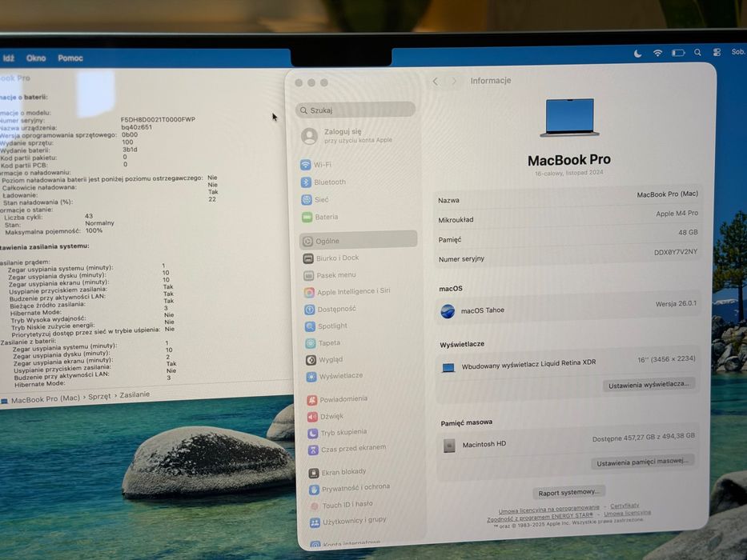Open Czas przed ekranem settings
This screenshot has height=560, width=747.
[x=347, y=449]
